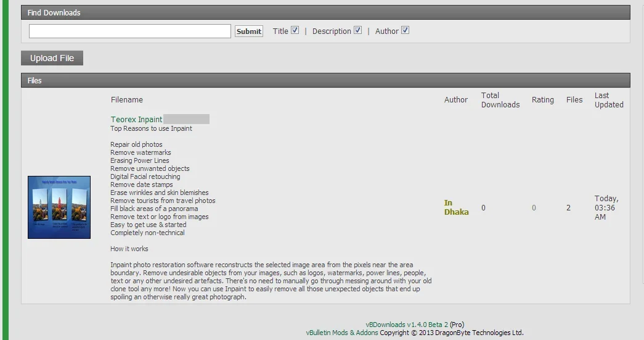
Task: Open the vBulletin Mods & Addons link
Action: (341, 333)
